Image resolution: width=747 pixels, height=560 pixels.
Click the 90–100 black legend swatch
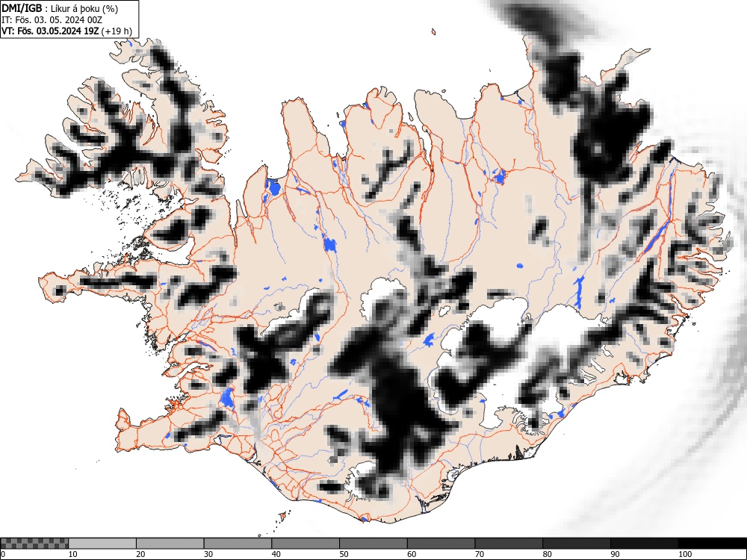click(644, 544)
